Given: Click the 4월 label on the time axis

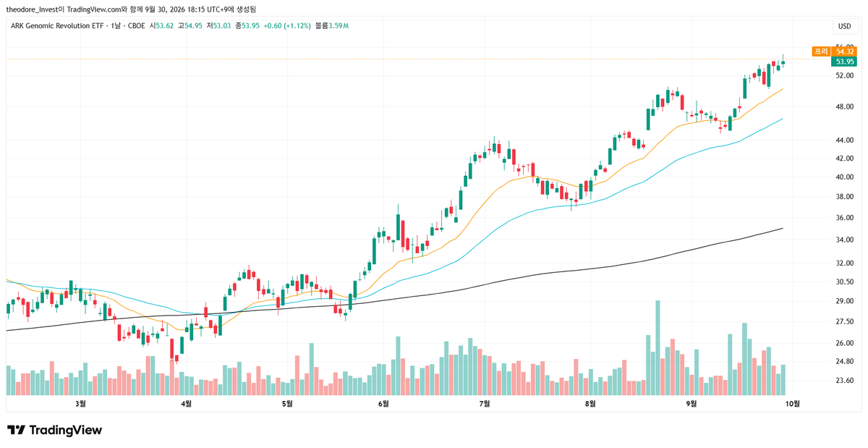Looking at the screenshot, I should click(x=186, y=403).
